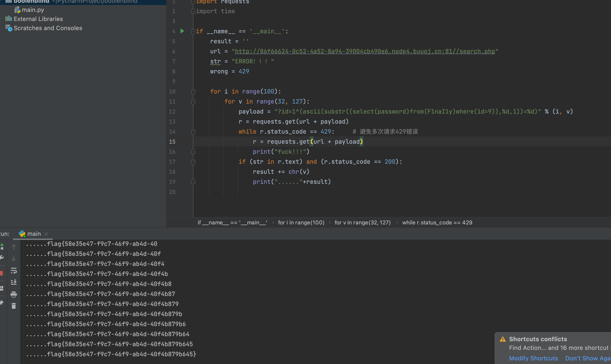Click Don't Show Again link

(588, 358)
